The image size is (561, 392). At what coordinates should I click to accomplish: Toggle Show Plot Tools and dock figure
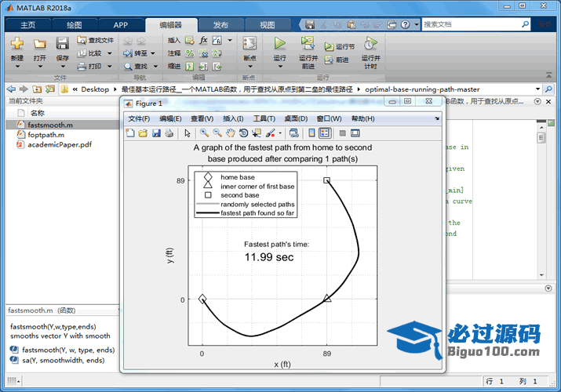[x=355, y=133]
